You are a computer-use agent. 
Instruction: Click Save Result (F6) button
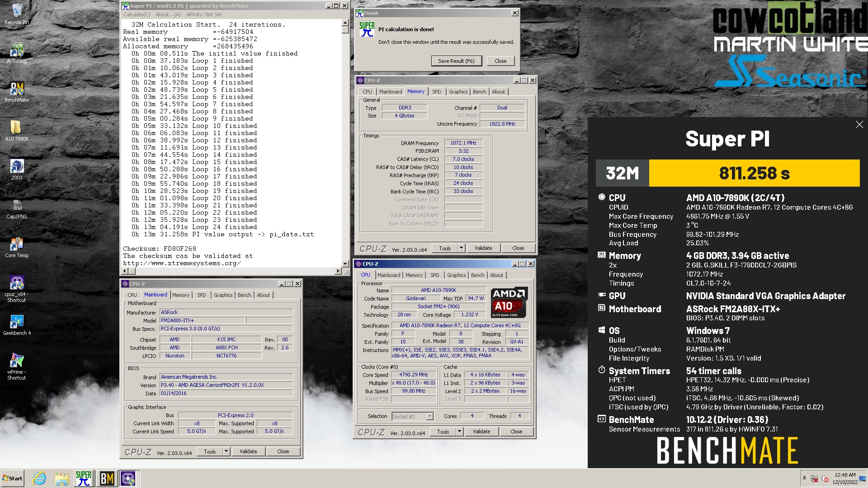point(456,61)
